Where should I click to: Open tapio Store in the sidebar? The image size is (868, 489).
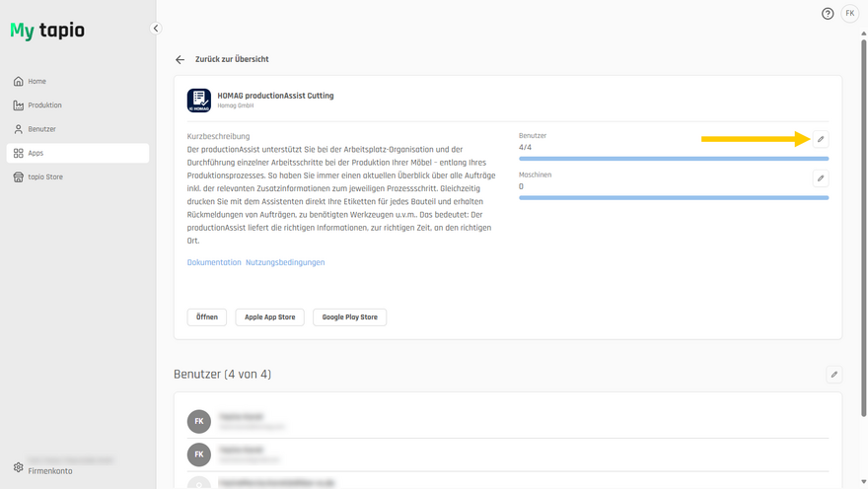coord(78,177)
